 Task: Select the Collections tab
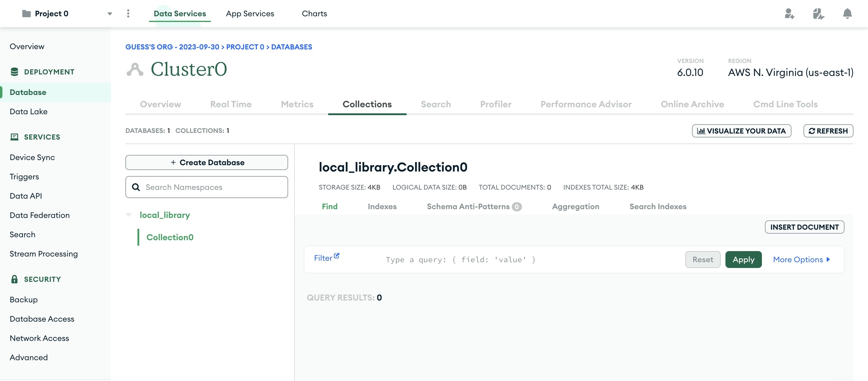(x=367, y=104)
